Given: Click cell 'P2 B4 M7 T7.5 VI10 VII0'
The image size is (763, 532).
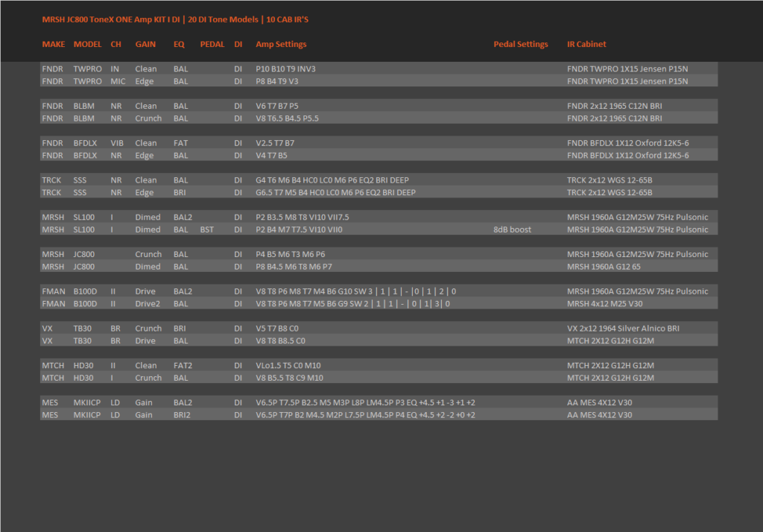Looking at the screenshot, I should coord(299,229).
